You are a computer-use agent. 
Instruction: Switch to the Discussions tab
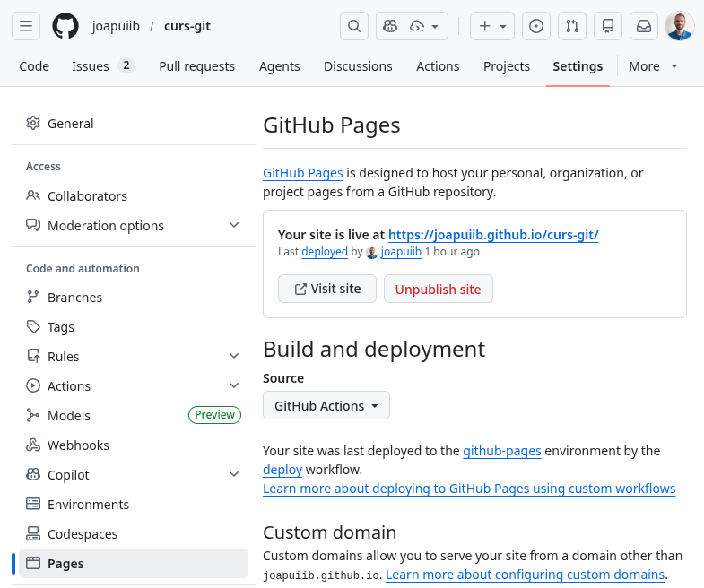pyautogui.click(x=358, y=66)
